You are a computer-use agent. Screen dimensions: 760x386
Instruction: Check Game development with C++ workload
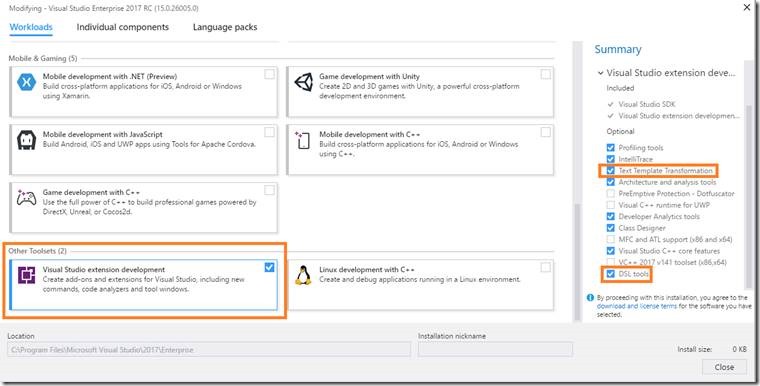(x=269, y=190)
